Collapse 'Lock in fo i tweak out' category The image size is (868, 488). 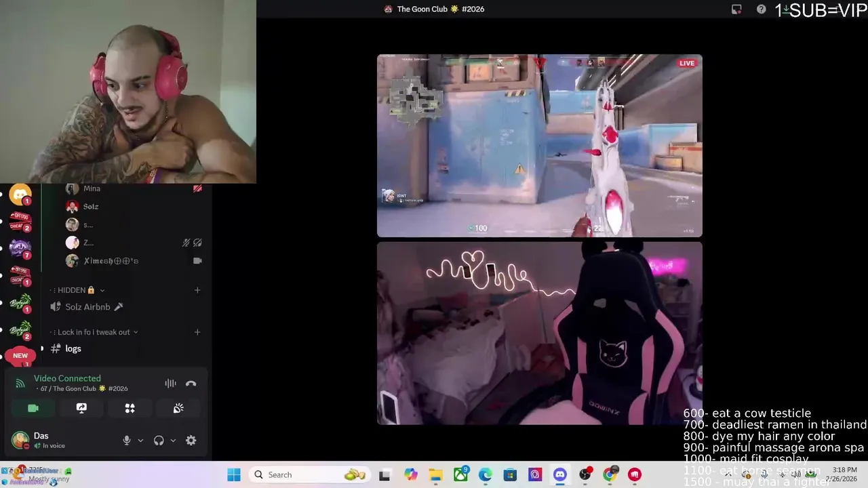click(96, 332)
